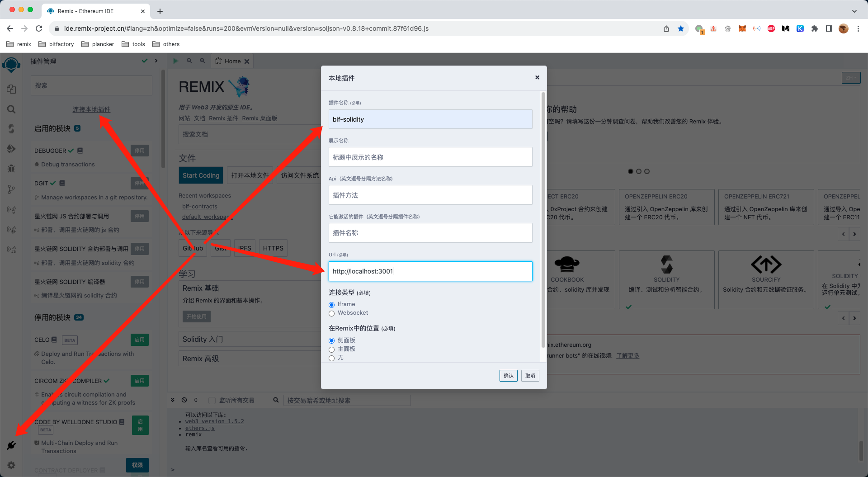Focus the plugin manager 搜索 field

(91, 85)
